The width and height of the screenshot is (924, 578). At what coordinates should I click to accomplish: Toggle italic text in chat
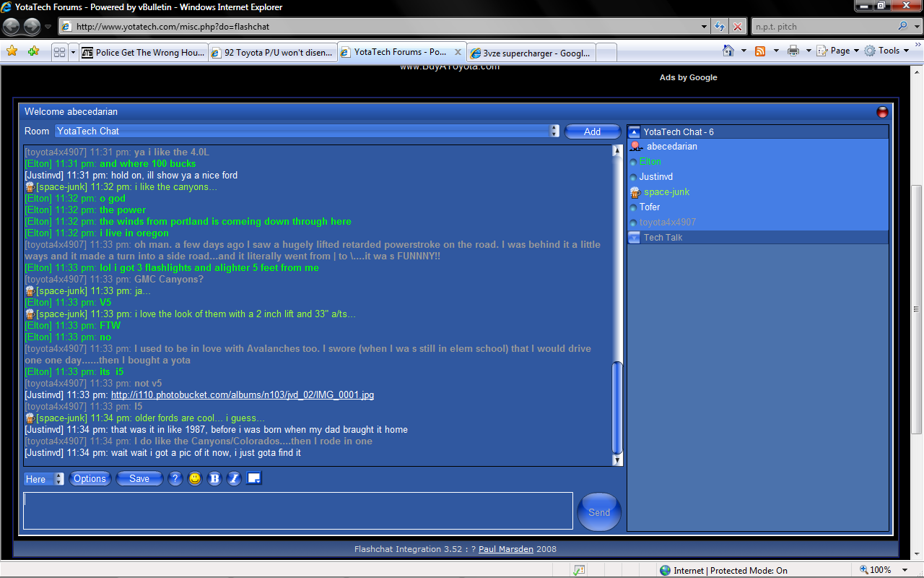(x=234, y=478)
